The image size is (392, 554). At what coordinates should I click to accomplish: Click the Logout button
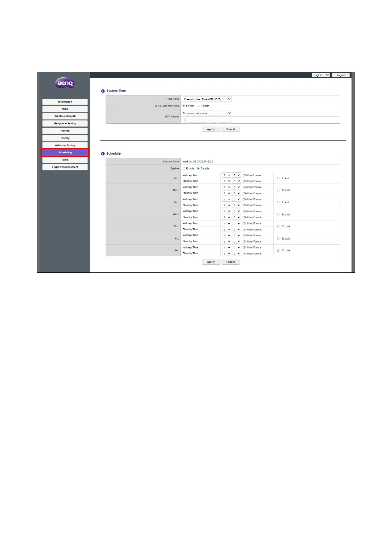341,75
